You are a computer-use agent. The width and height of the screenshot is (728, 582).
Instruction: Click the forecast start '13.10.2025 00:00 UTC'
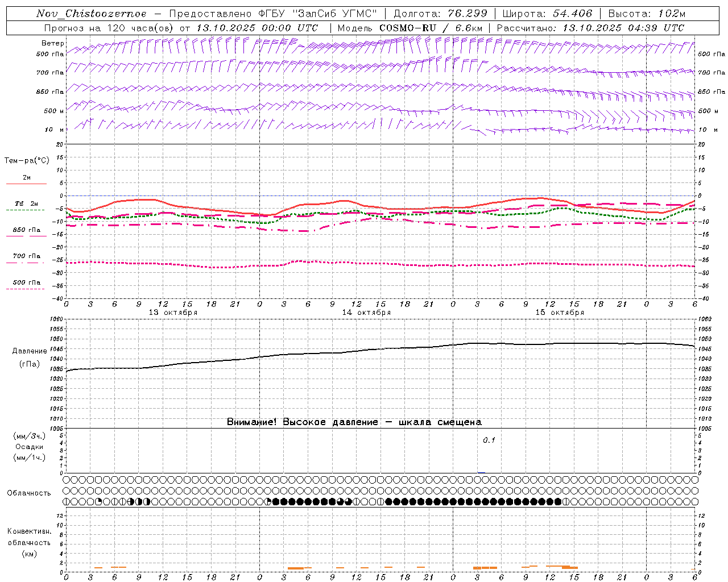pyautogui.click(x=257, y=28)
